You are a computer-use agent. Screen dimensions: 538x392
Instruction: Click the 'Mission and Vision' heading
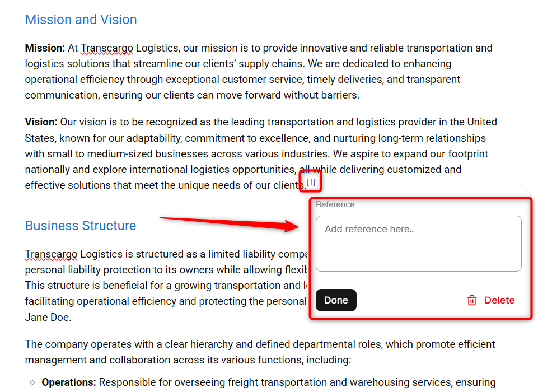pyautogui.click(x=81, y=20)
